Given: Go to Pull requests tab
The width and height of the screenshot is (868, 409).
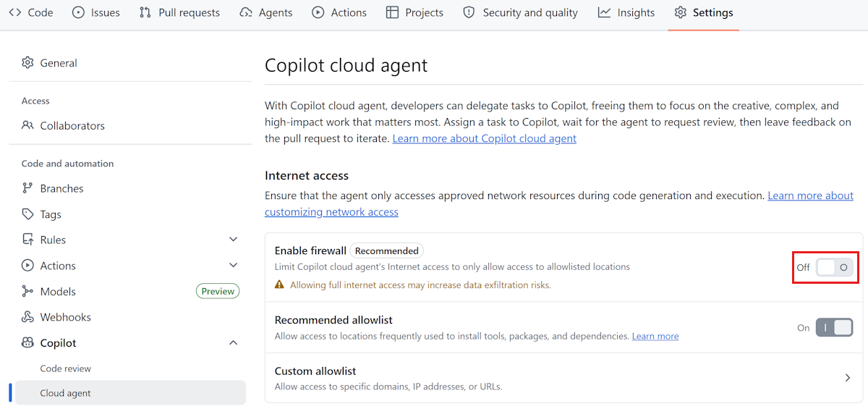Looking at the screenshot, I should 179,12.
